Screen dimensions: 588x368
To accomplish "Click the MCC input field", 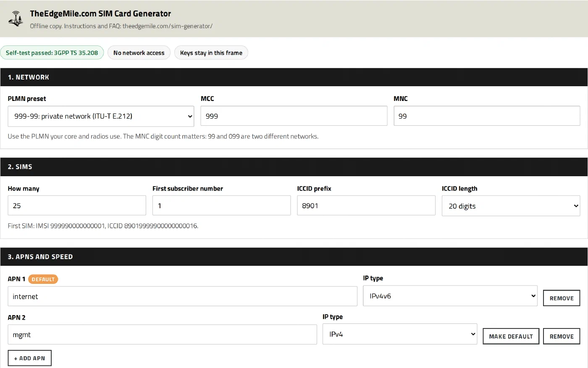I will tap(294, 116).
